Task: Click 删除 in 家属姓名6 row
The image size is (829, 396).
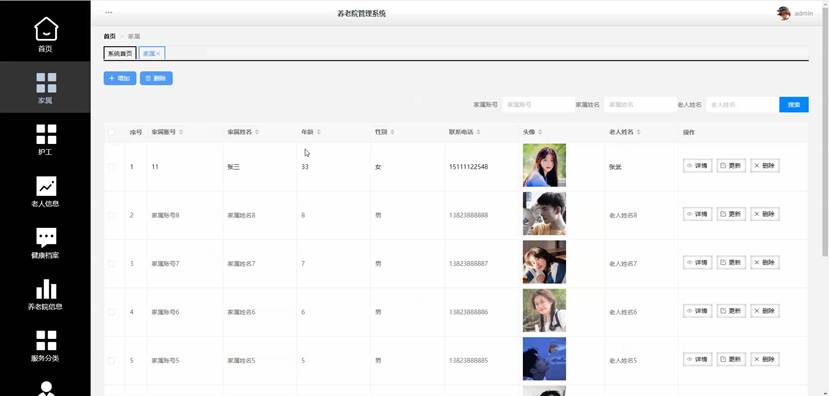Action: [x=765, y=311]
